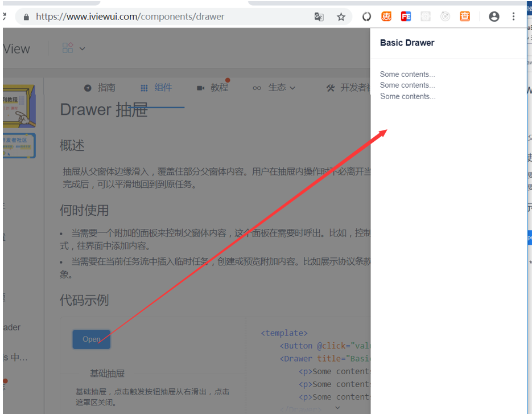Viewport: 532px width, 414px height.
Task: Click the 基础抽屉 demo title
Action: 107,374
